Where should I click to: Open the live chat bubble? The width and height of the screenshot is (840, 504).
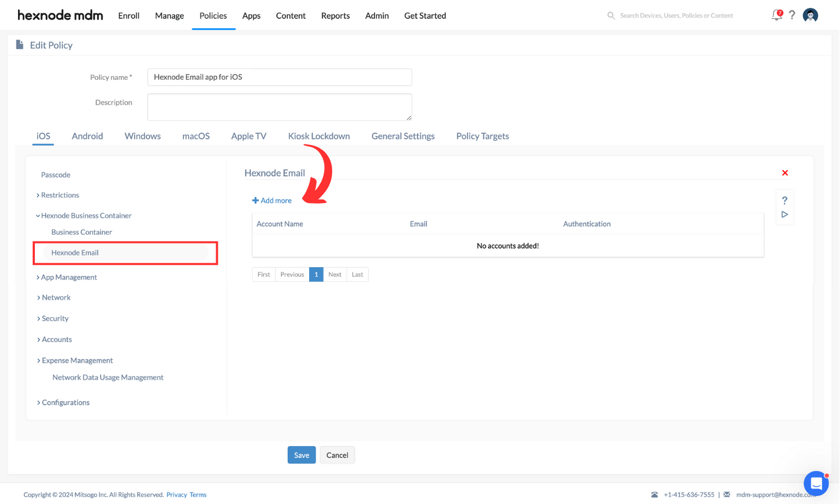tap(816, 483)
